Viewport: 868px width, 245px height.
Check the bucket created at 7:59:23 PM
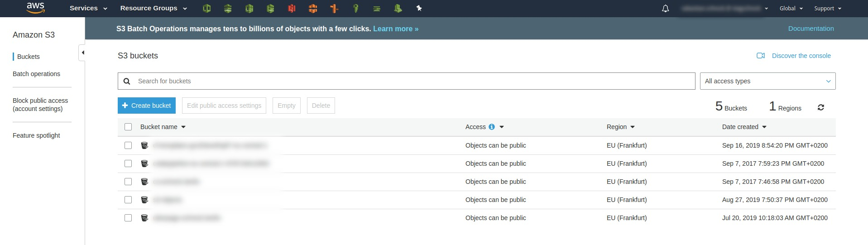128,163
